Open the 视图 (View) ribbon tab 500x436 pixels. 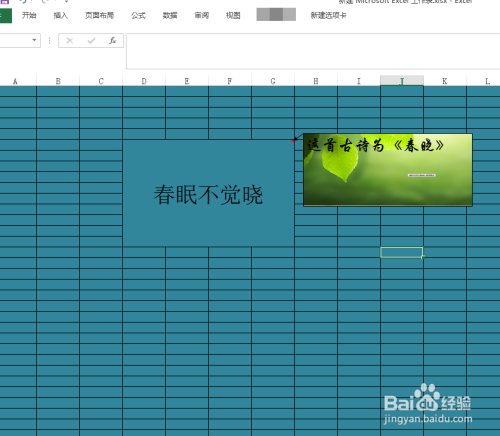tap(233, 15)
